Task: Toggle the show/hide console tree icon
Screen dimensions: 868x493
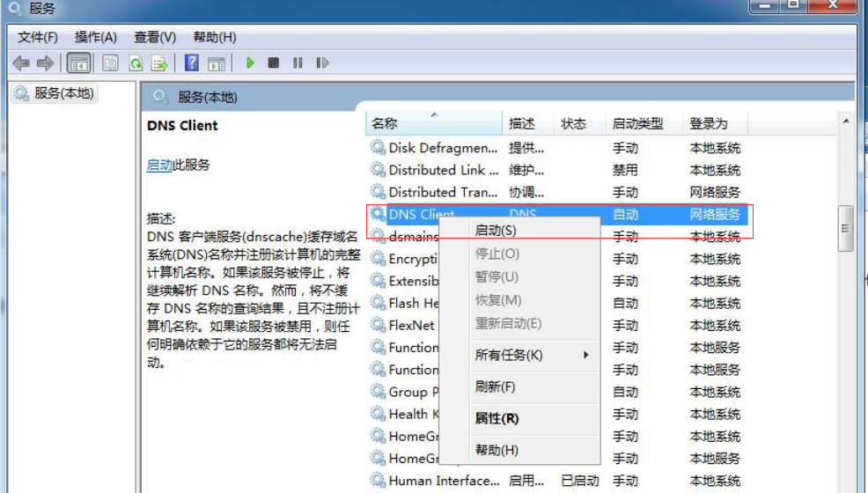Action: coord(78,63)
